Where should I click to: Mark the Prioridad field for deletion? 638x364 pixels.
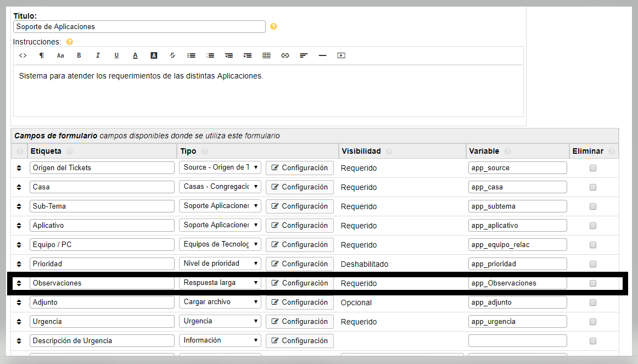(x=593, y=264)
